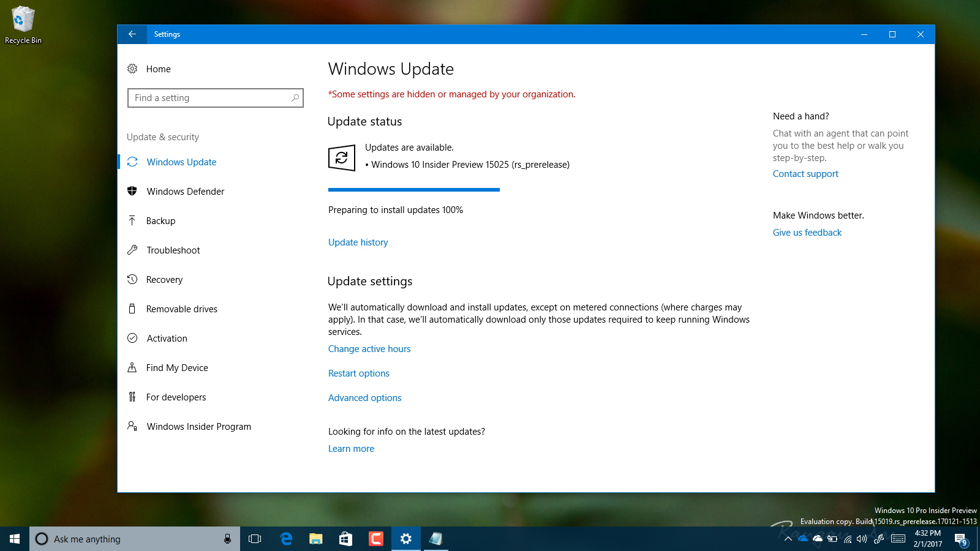
Task: Launch Camtasia from the taskbar
Action: pos(376,539)
